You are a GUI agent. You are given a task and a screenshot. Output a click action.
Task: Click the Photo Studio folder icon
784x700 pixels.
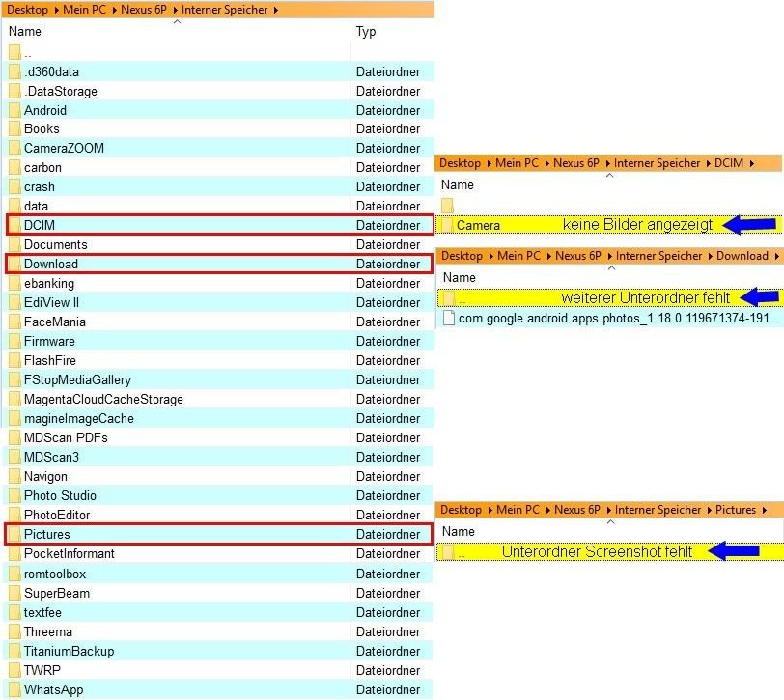pos(14,495)
